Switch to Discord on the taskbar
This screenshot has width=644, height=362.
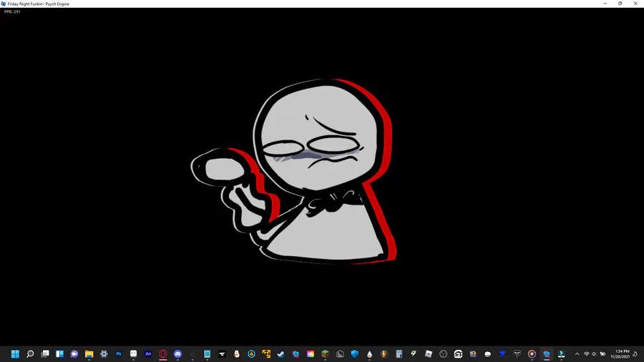[x=178, y=354]
